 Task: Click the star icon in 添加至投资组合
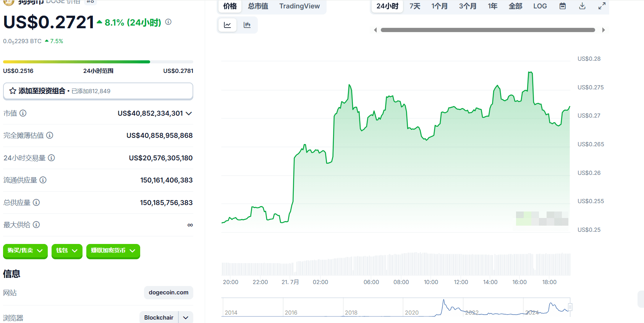[x=13, y=91]
